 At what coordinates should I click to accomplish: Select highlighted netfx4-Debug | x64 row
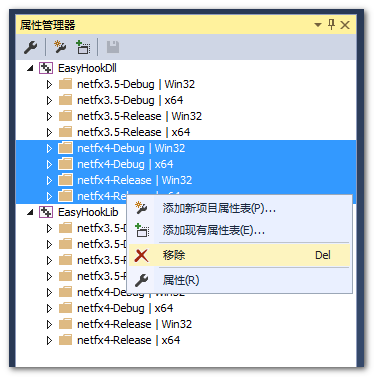186,164
